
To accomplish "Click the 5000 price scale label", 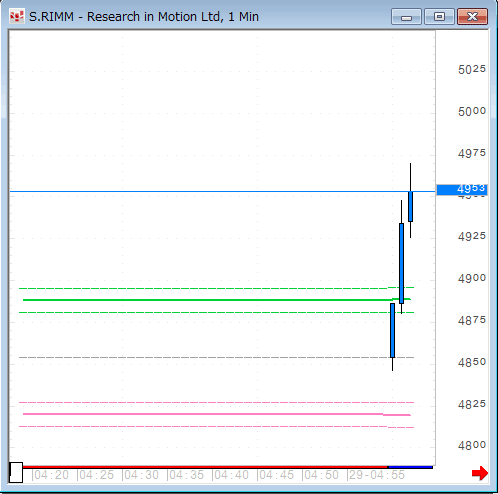I will pyautogui.click(x=472, y=111).
